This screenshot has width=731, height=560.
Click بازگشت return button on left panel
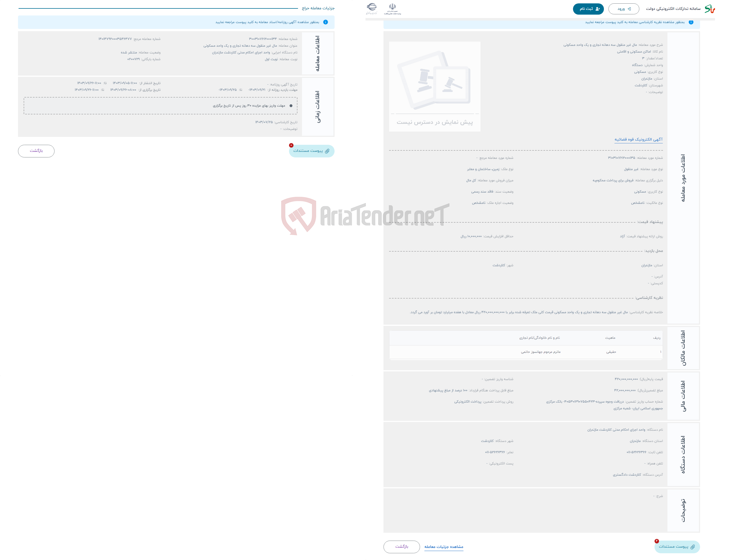pos(37,152)
